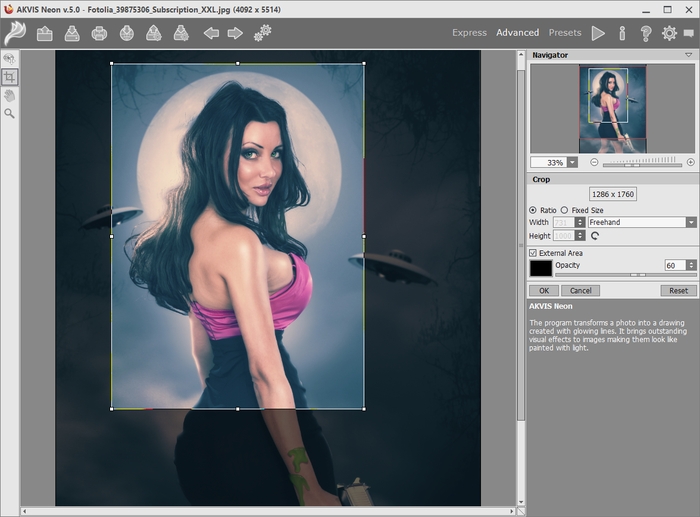700x517 pixels.
Task: Click the Width stepper arrows
Action: pos(579,222)
